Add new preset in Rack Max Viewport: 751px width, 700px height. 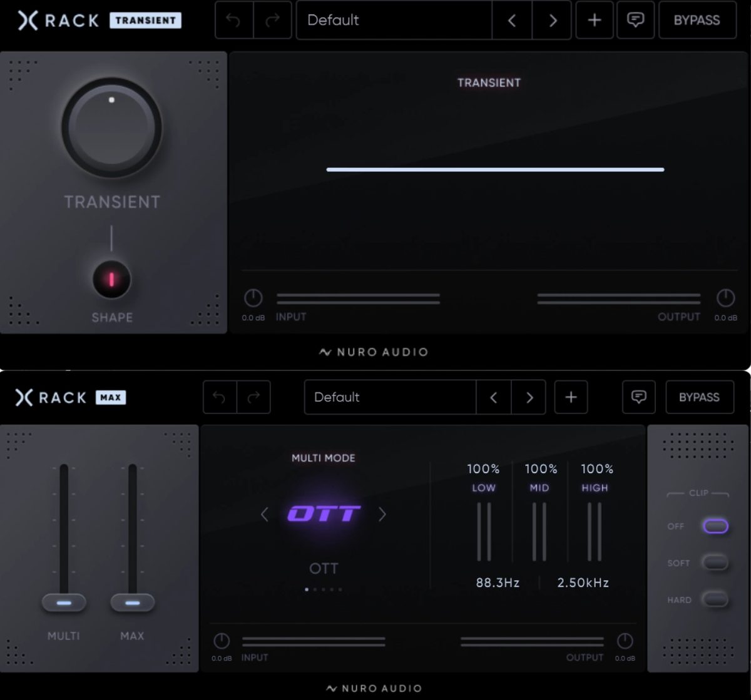[571, 397]
